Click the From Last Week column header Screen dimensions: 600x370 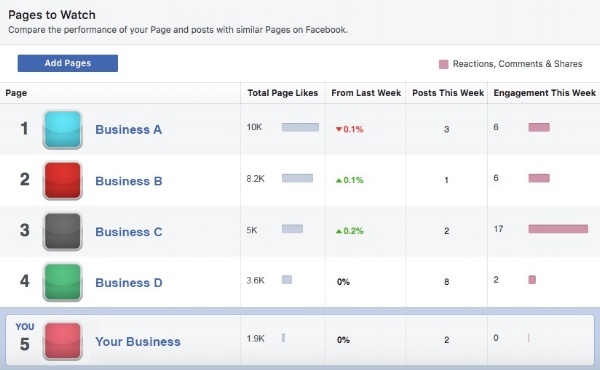tap(366, 93)
